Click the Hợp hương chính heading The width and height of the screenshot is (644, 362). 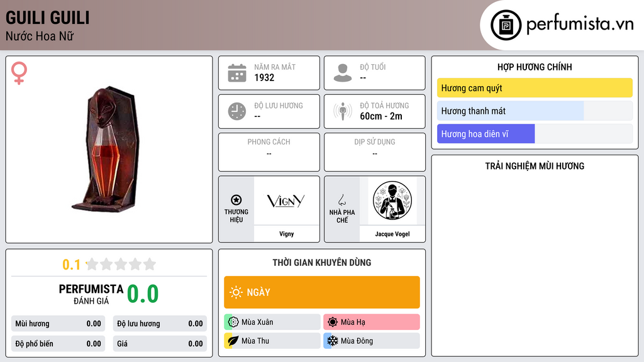point(535,67)
